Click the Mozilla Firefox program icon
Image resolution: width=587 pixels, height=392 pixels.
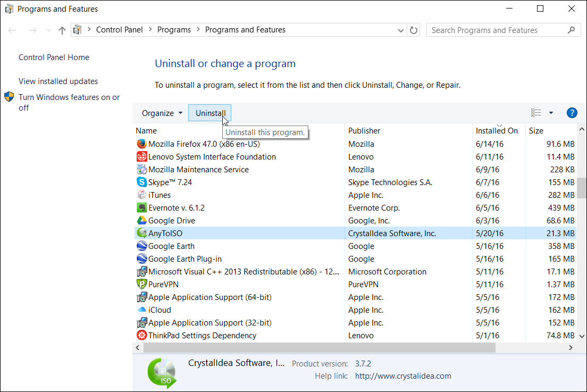click(141, 144)
